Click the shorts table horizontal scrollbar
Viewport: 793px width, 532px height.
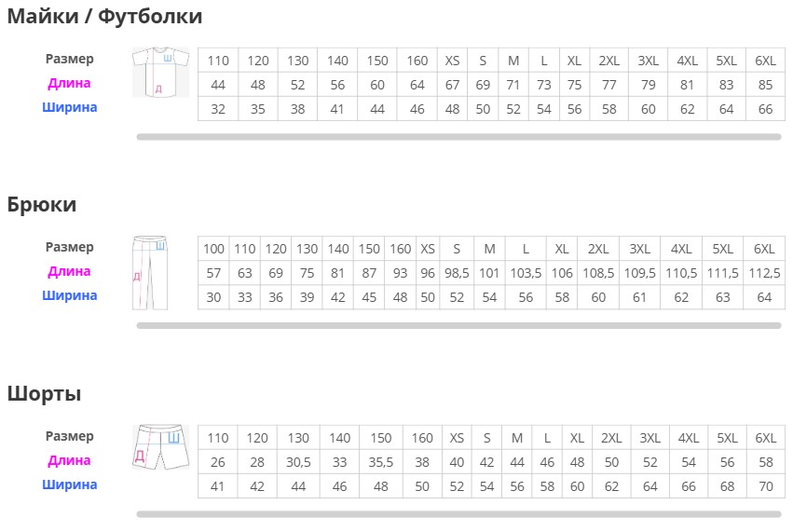click(458, 514)
